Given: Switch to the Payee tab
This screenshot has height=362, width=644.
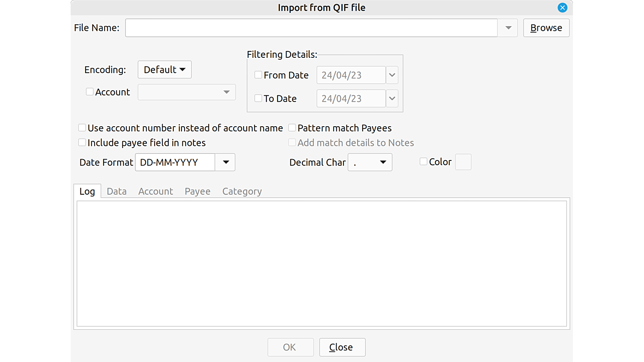Looking at the screenshot, I should (x=197, y=191).
